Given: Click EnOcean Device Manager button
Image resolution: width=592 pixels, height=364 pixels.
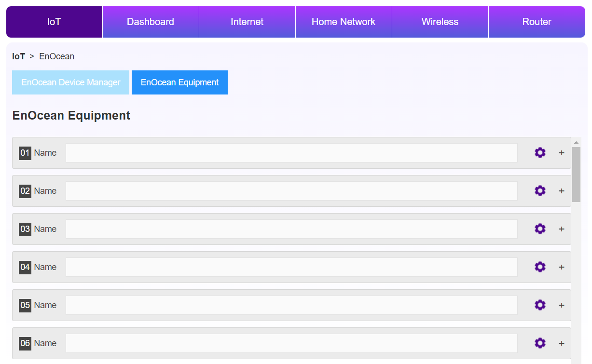Looking at the screenshot, I should 71,82.
